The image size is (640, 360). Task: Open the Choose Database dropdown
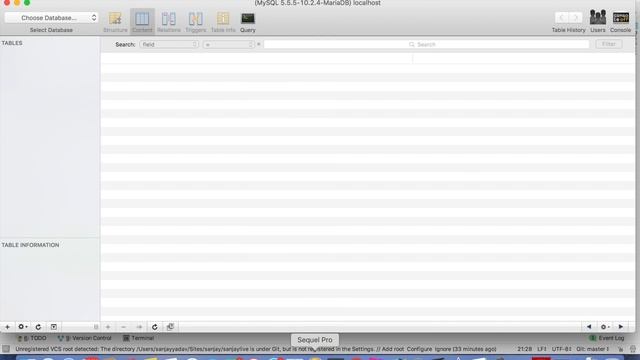tap(51, 18)
